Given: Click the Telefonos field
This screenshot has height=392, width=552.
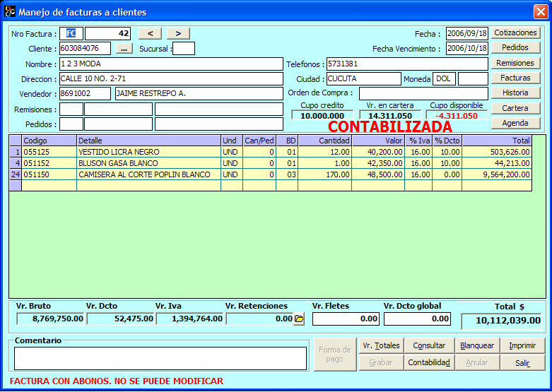Looking at the screenshot, I should click(x=407, y=64).
